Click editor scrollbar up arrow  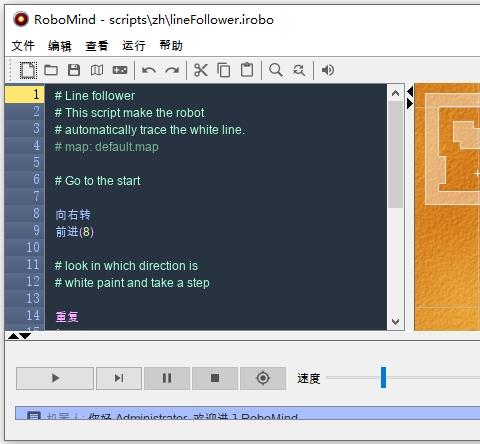pyautogui.click(x=396, y=93)
